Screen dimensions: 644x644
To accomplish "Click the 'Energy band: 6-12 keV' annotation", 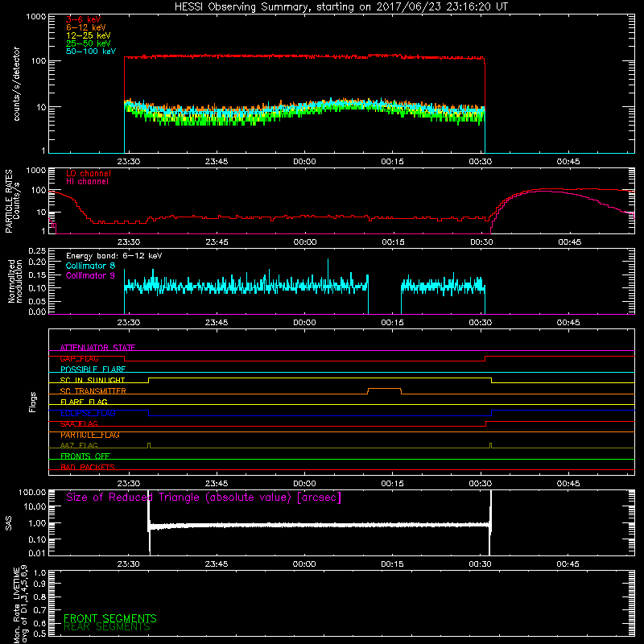I will coord(114,256).
